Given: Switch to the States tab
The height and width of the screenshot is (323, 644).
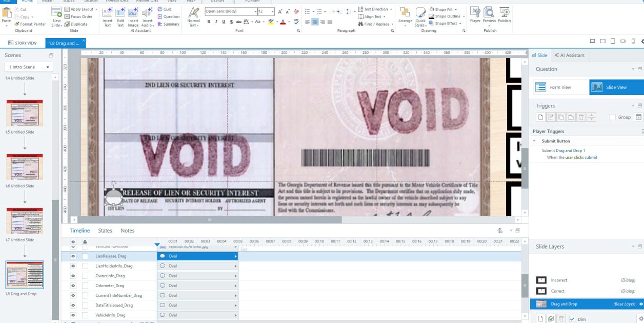Looking at the screenshot, I should point(105,231).
